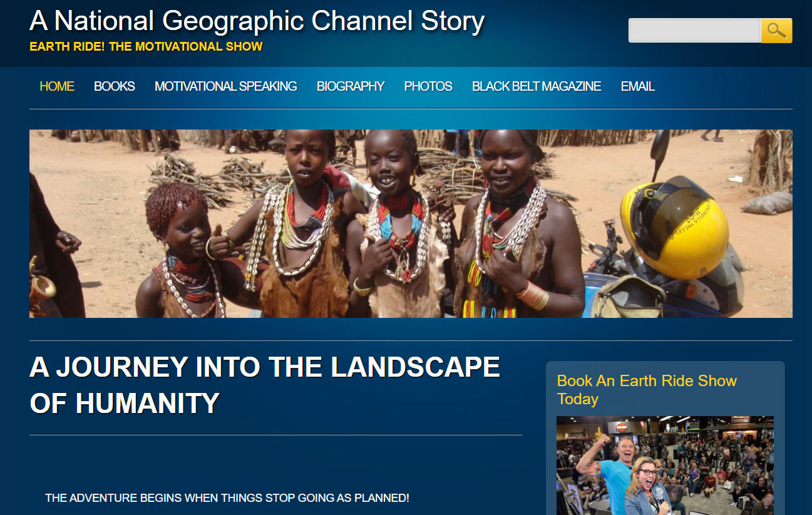Viewport: 812px width, 515px height.
Task: Click the magnifying glass search icon
Action: (776, 31)
